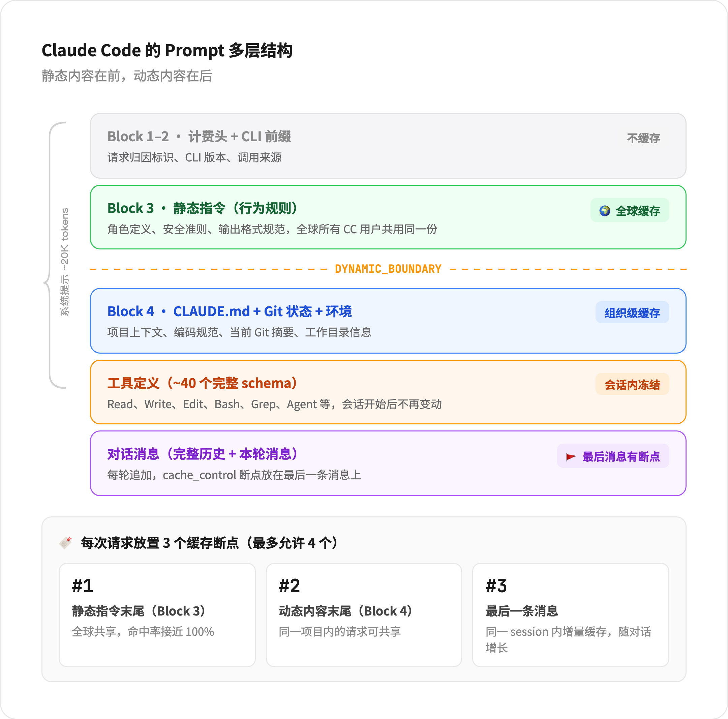The width and height of the screenshot is (728, 719).
Task: Click heading Block 3 · 静态指令（行为规则）
Action: pos(202,208)
